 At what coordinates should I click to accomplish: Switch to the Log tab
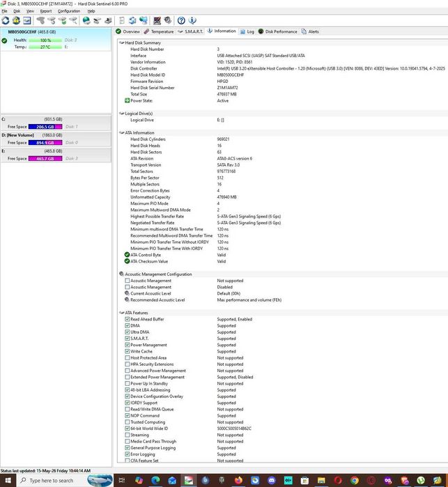click(x=247, y=31)
